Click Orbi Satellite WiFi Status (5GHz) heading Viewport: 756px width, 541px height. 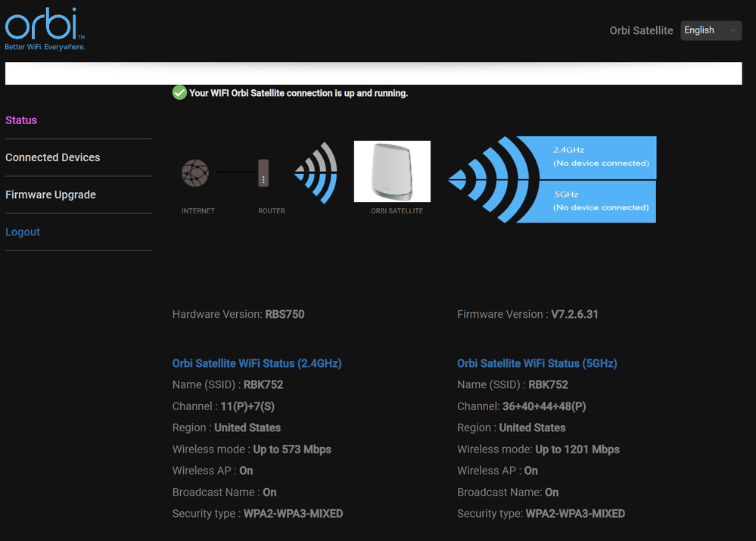(537, 363)
